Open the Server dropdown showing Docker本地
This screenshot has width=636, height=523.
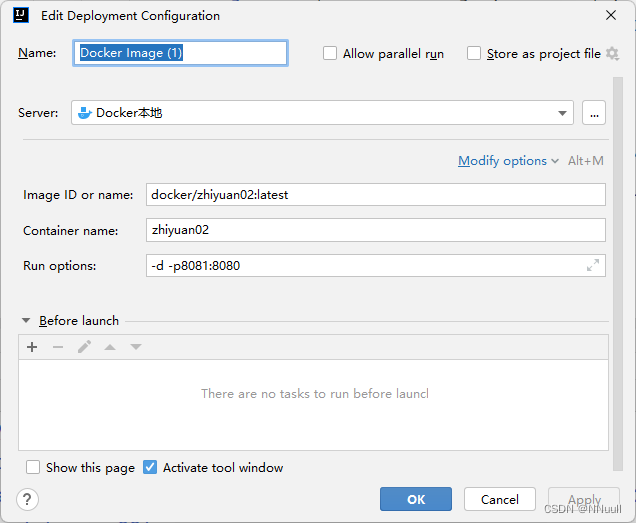click(x=322, y=112)
